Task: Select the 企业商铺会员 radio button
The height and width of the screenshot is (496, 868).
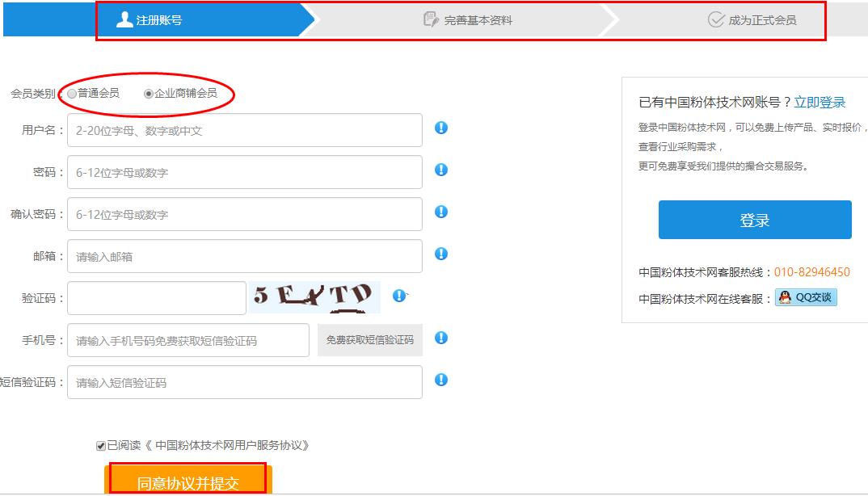Action: (149, 94)
